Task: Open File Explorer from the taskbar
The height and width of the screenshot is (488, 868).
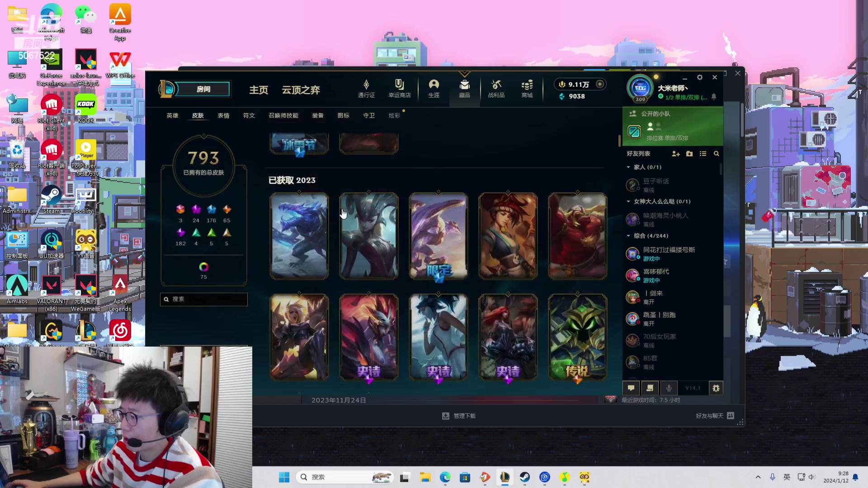Action: [x=425, y=477]
